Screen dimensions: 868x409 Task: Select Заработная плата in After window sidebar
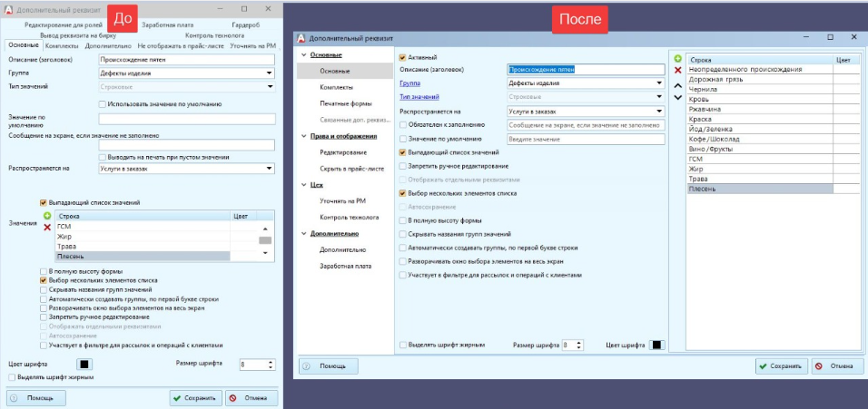[345, 266]
